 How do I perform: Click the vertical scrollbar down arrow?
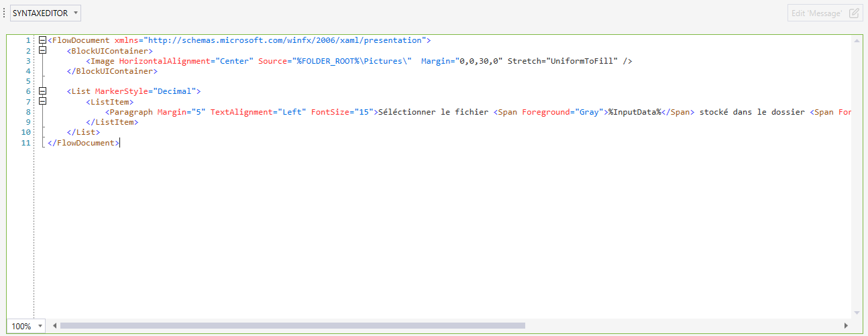click(857, 313)
